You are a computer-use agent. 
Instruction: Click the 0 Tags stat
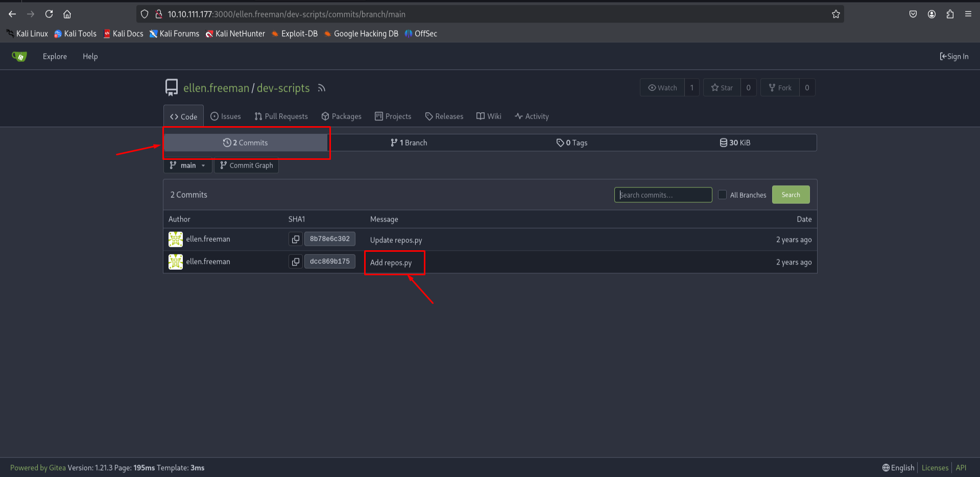(x=571, y=142)
